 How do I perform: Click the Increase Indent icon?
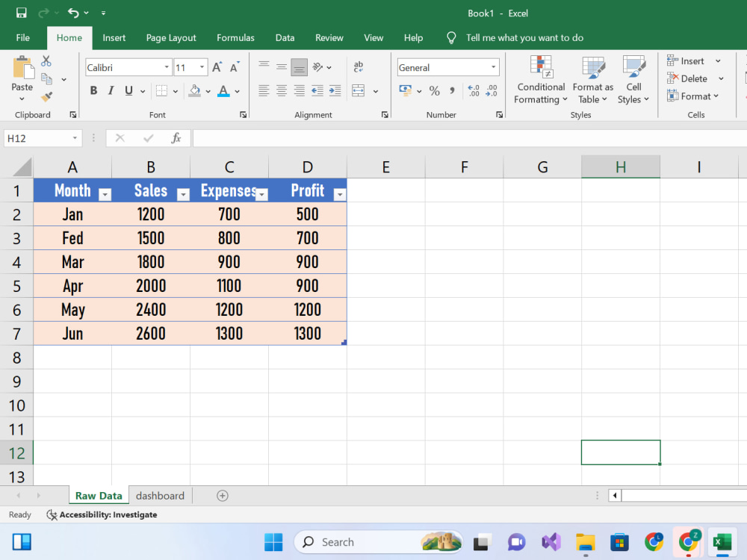tap(335, 90)
